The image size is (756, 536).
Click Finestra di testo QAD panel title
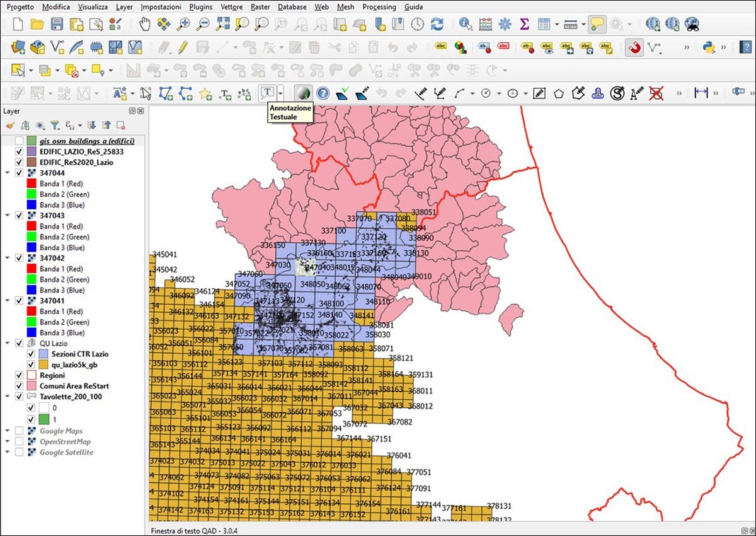point(194,531)
